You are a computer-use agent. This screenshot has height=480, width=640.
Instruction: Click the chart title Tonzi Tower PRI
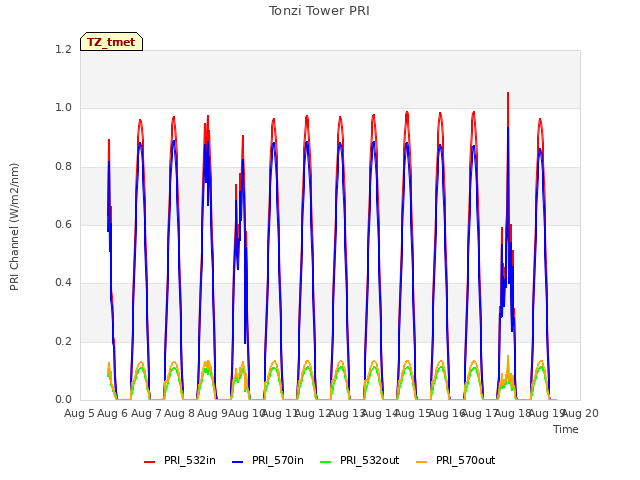point(319,11)
